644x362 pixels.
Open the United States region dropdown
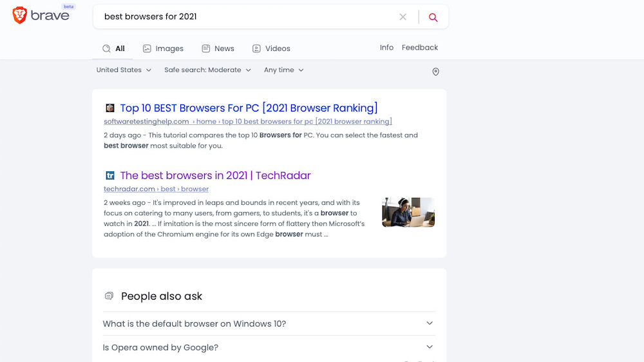124,70
